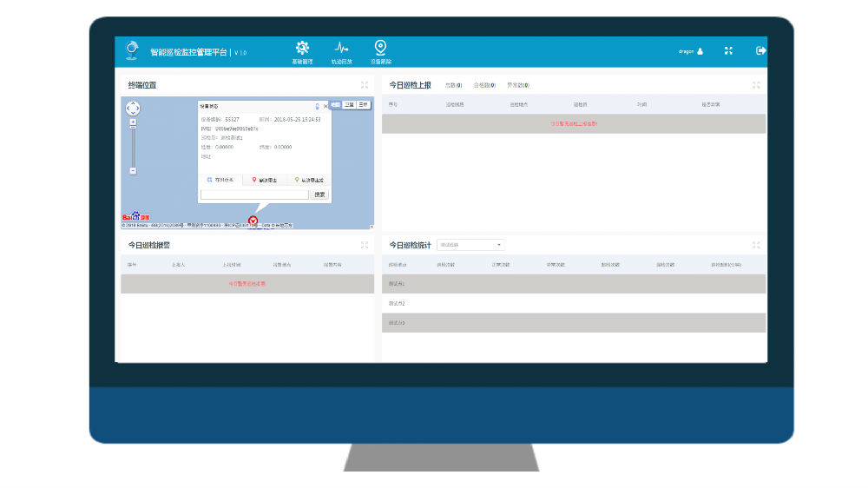
Task: Click the search text field in popup
Action: tap(254, 195)
